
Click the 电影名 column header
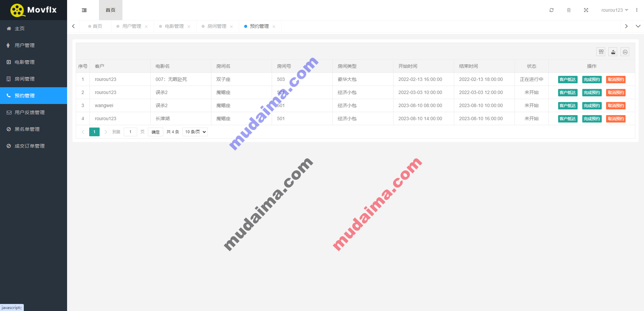(x=181, y=66)
